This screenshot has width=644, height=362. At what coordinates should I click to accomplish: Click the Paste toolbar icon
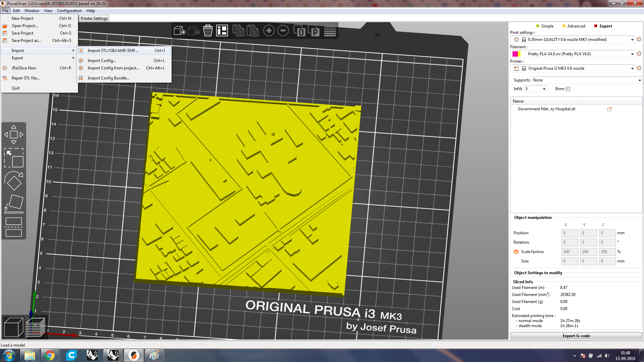[253, 30]
